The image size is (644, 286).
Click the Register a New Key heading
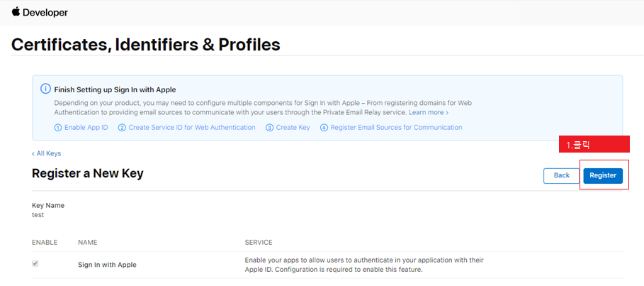87,174
